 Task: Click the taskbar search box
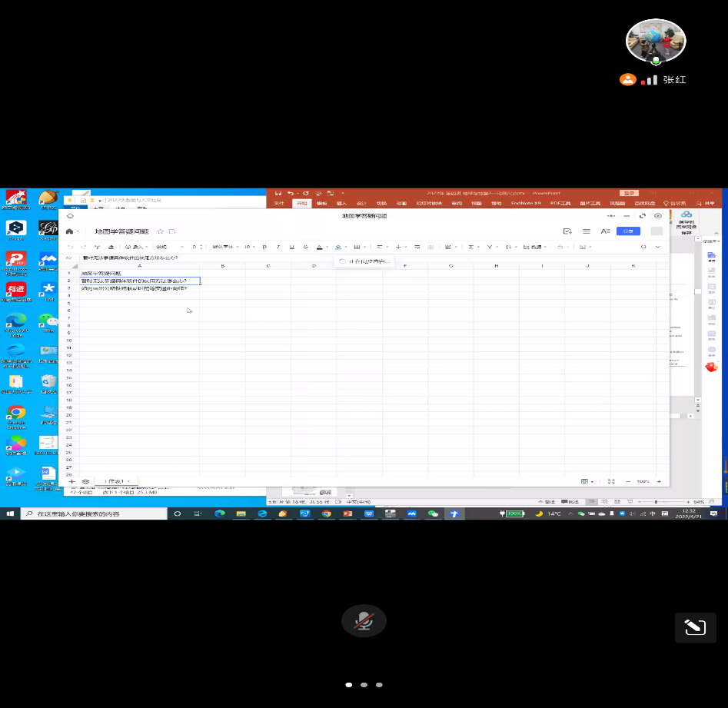pyautogui.click(x=92, y=514)
